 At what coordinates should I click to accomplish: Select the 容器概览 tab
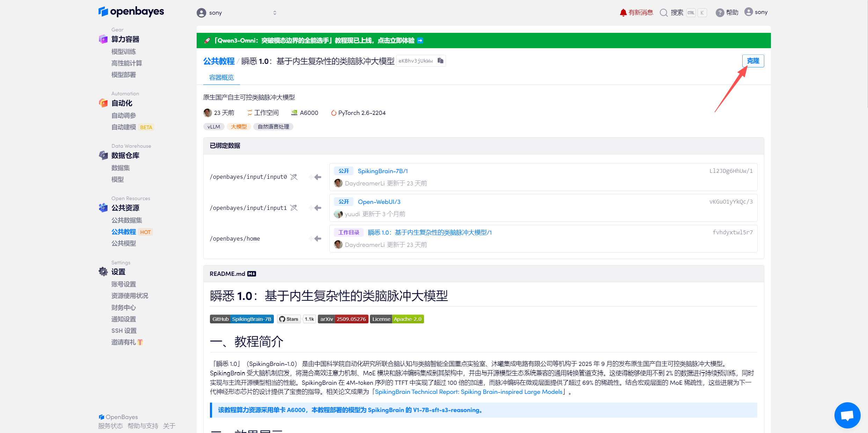point(221,78)
